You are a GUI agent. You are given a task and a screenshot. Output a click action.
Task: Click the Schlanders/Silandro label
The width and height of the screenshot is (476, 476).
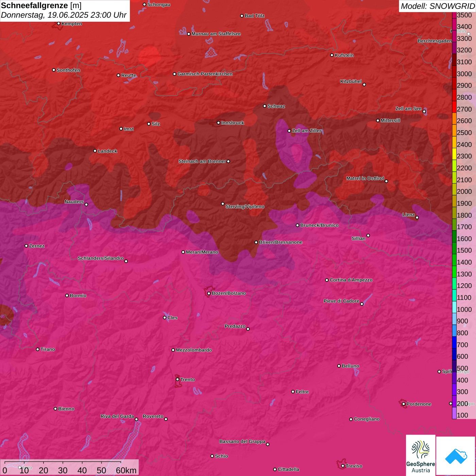coord(101,258)
